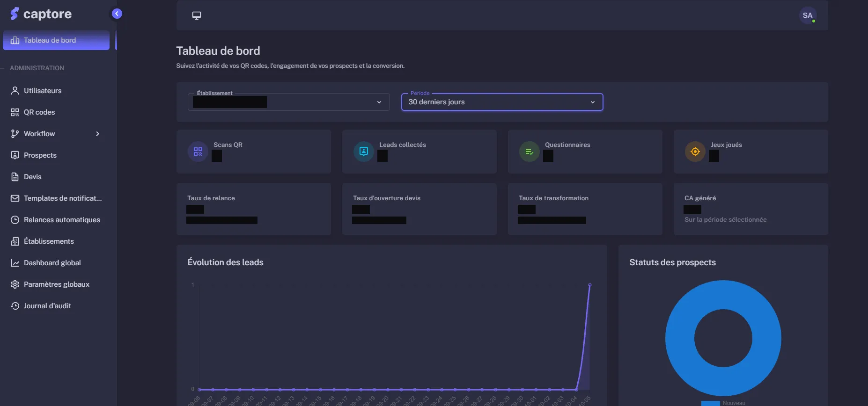Screen dimensions: 868x406
Task: Click the ADMINISTRATION section label
Action: point(37,68)
